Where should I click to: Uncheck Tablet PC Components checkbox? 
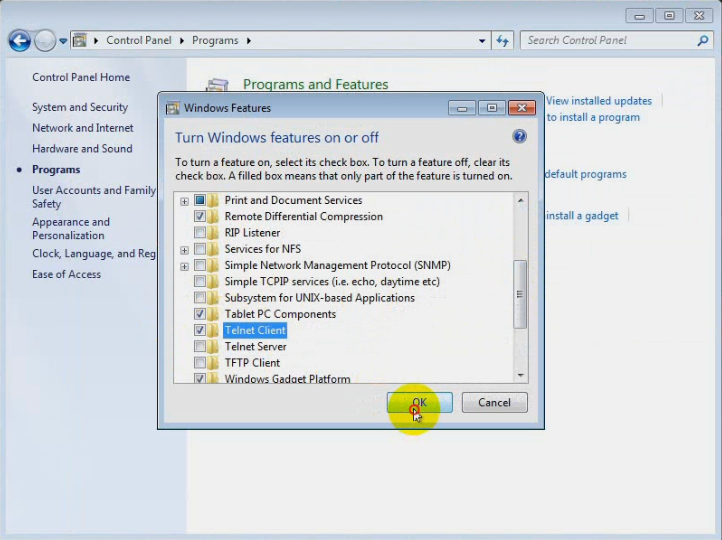200,314
